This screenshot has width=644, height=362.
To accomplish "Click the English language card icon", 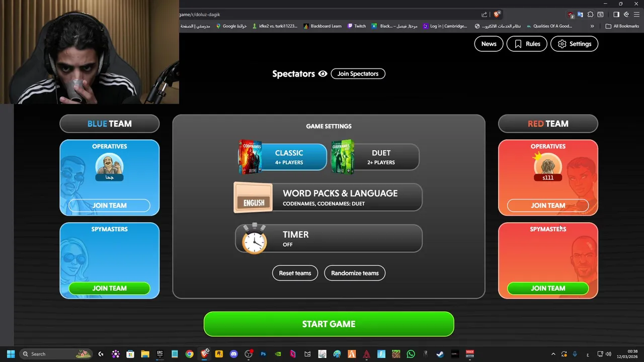I will click(254, 198).
